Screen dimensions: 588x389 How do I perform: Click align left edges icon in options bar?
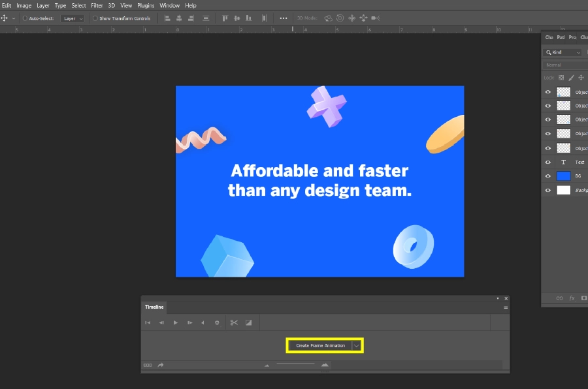(167, 18)
